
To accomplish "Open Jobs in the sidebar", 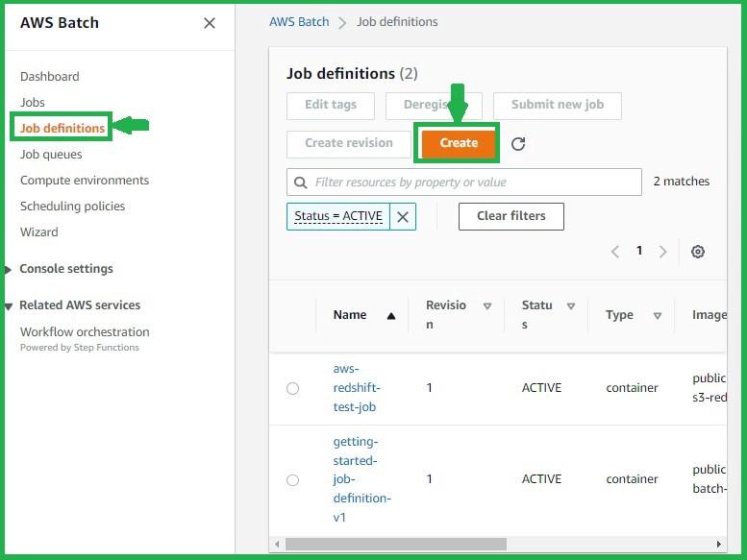I will tap(33, 102).
